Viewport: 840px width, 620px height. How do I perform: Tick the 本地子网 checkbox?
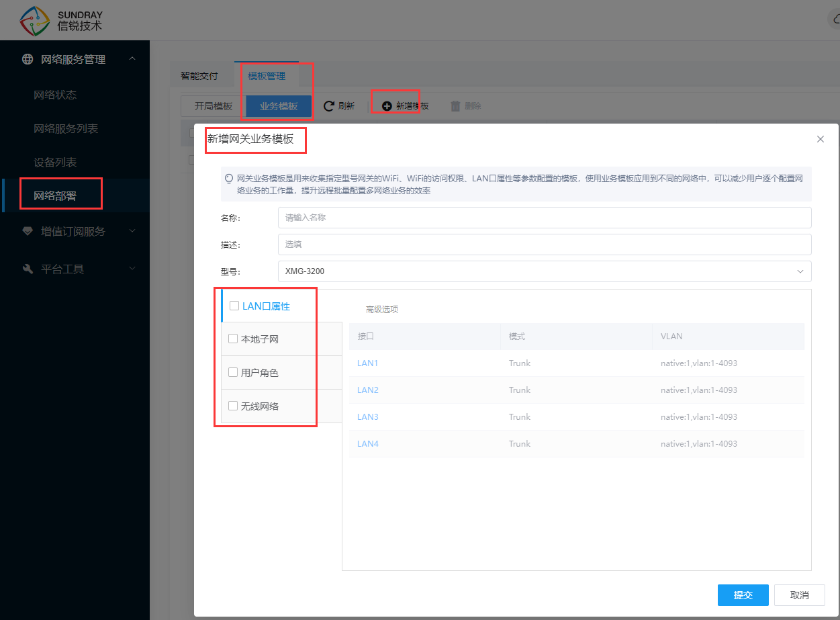pyautogui.click(x=233, y=339)
